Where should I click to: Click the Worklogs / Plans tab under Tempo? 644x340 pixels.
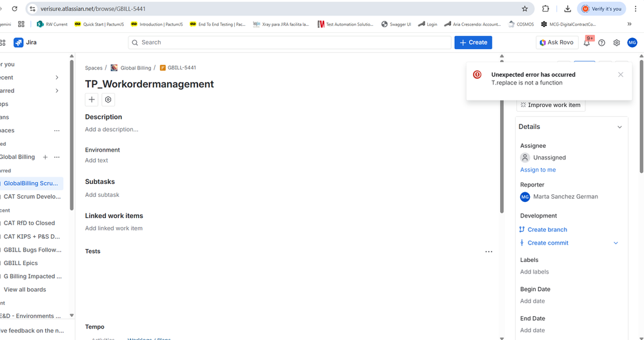tap(148, 338)
